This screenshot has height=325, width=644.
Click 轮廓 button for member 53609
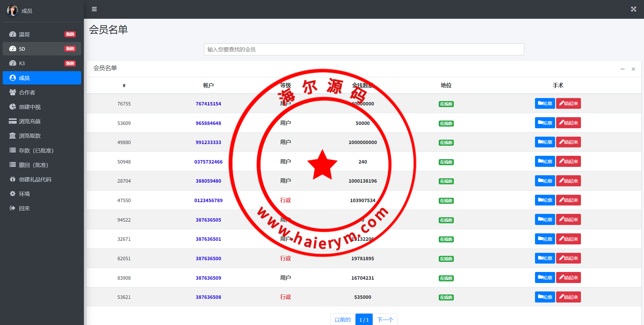(x=545, y=123)
